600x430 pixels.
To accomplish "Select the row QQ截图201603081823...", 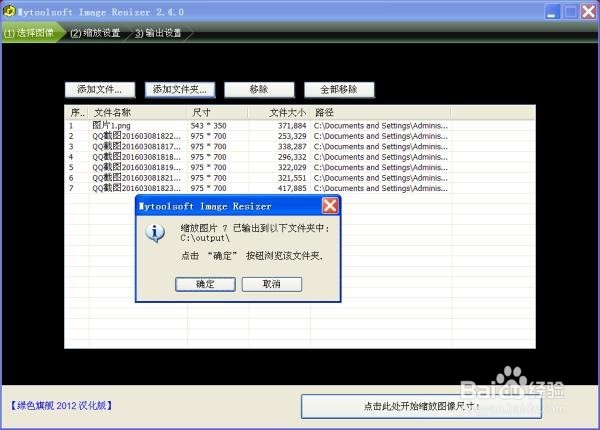I will point(300,188).
